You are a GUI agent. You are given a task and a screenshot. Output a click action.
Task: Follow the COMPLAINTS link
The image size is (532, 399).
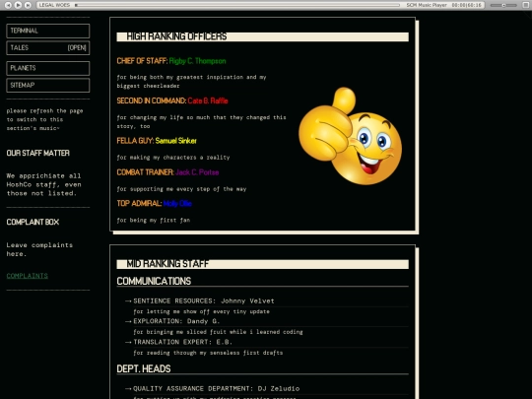[28, 276]
